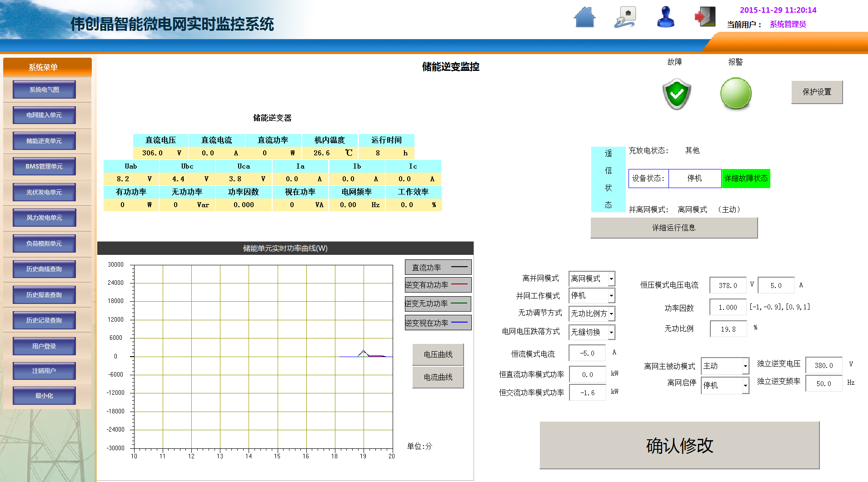The width and height of the screenshot is (868, 482).
Task: Select 历史曲线查询 in the sidebar menu
Action: click(x=44, y=269)
